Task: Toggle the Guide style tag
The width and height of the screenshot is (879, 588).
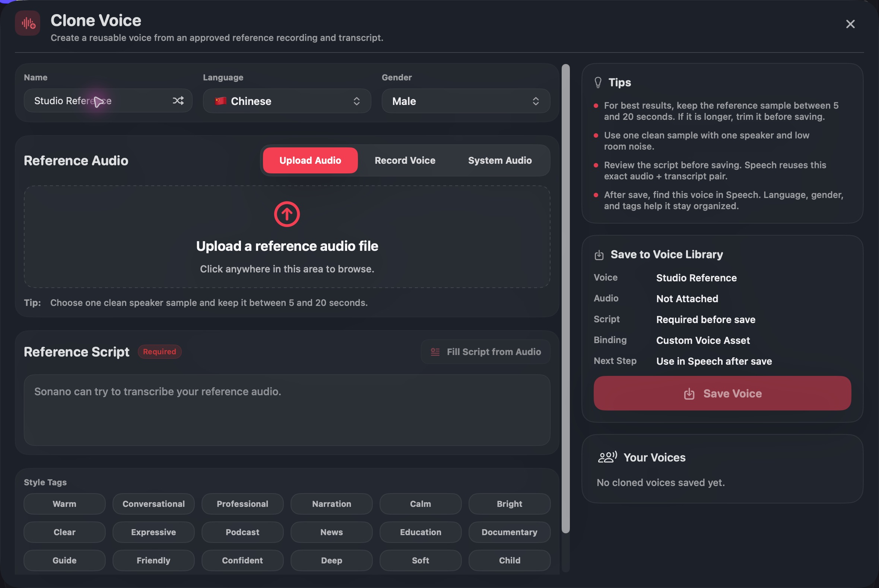Action: [x=64, y=560]
